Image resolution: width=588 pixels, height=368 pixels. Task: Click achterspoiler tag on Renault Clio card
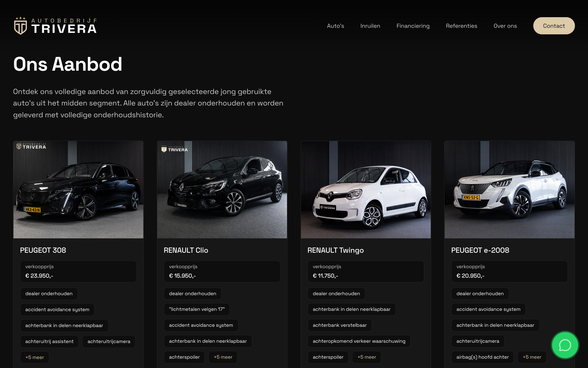(x=184, y=357)
